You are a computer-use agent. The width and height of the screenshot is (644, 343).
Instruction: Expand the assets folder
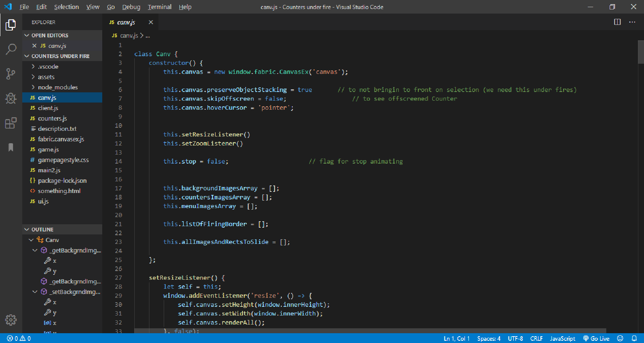point(62,77)
